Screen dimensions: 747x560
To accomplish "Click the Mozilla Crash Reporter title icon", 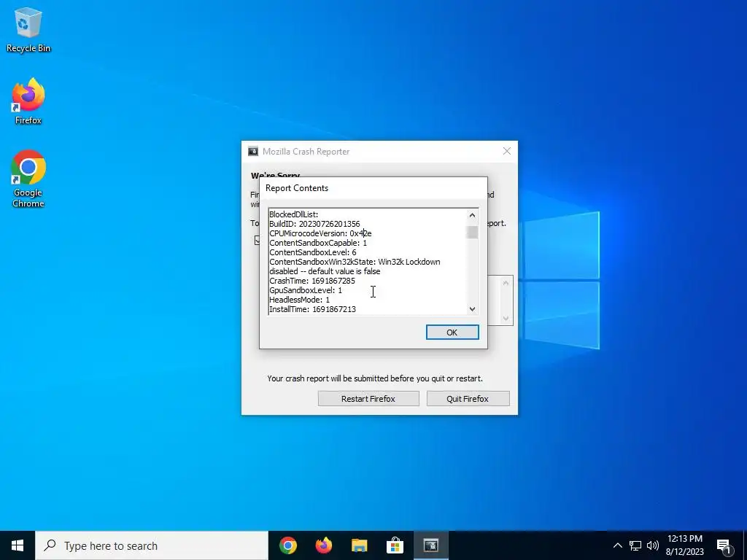I will click(253, 152).
